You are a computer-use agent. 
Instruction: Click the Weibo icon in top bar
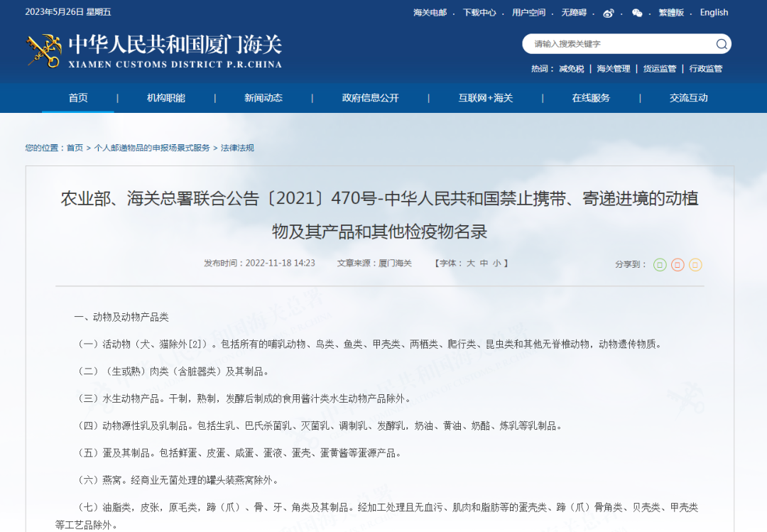point(608,13)
